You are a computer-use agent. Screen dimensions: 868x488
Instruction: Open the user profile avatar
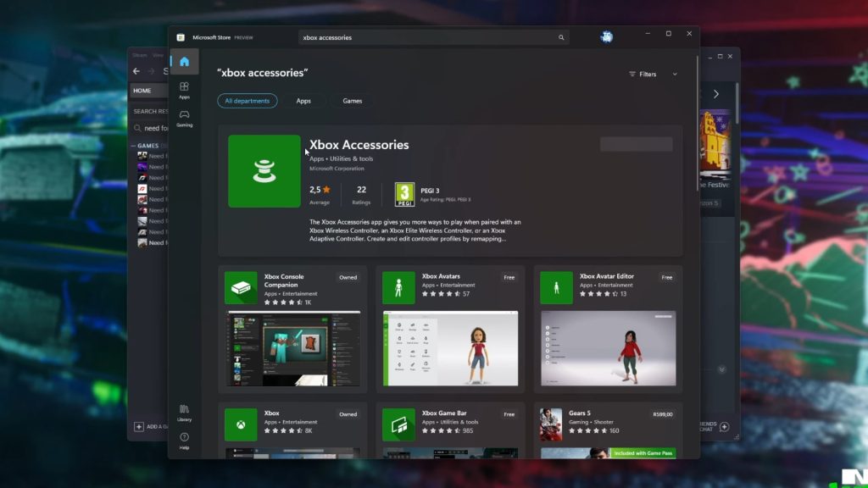[607, 37]
